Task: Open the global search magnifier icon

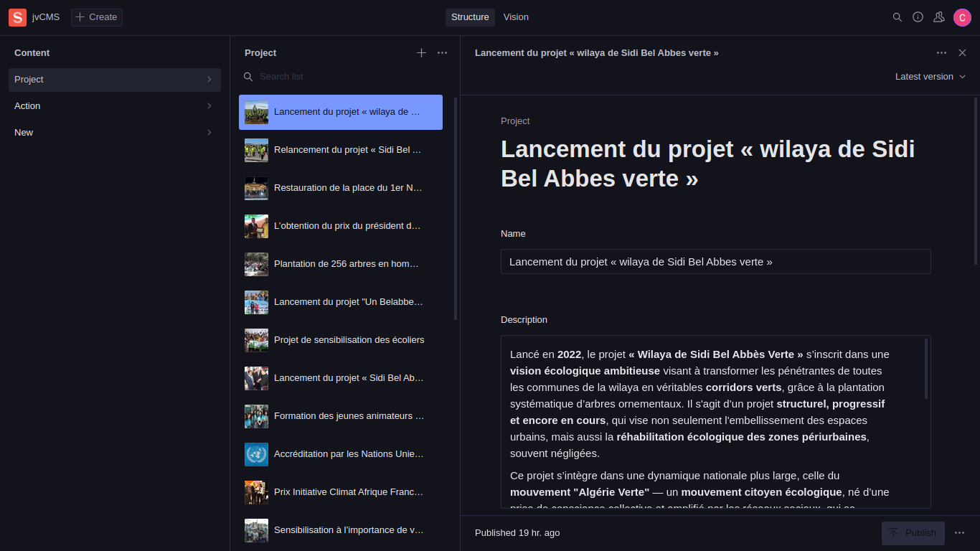Action: click(x=897, y=17)
